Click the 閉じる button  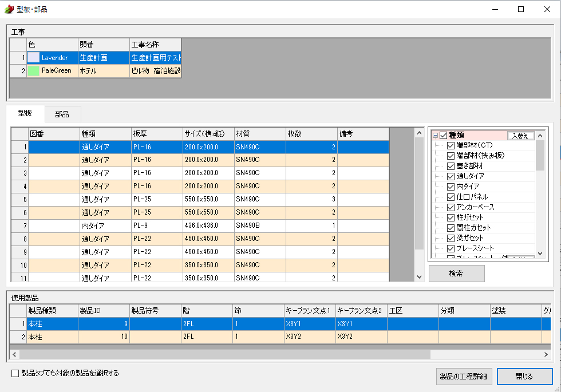point(524,376)
